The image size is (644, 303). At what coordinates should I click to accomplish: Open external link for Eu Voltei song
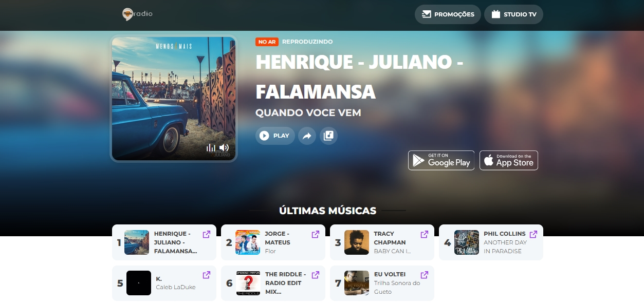(x=424, y=275)
